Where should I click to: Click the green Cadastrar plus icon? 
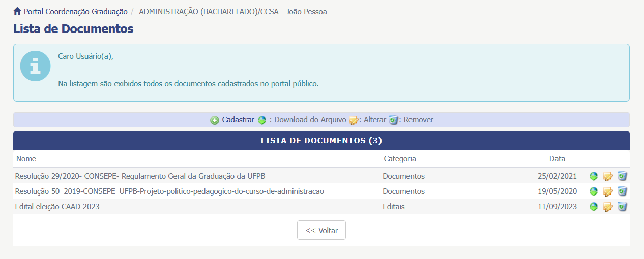(x=215, y=120)
